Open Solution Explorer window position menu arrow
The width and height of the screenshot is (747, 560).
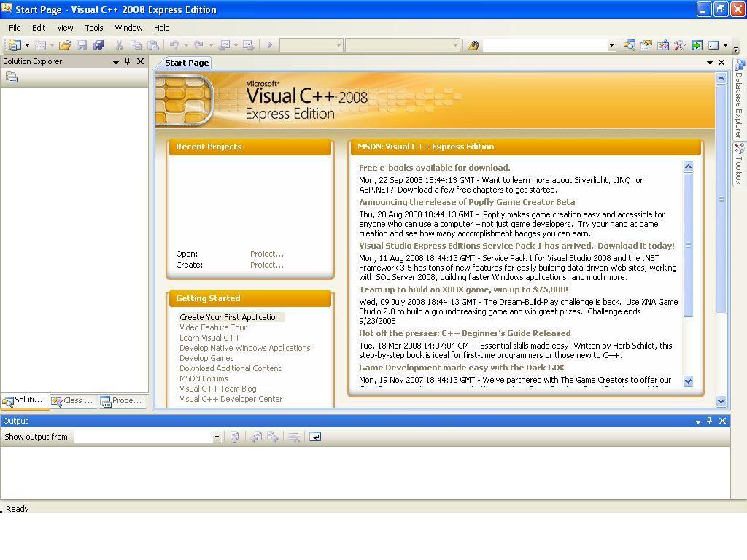(x=115, y=62)
